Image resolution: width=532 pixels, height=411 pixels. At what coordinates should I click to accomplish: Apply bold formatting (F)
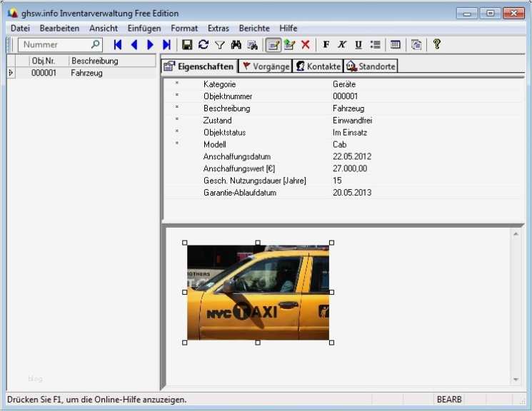[326, 45]
